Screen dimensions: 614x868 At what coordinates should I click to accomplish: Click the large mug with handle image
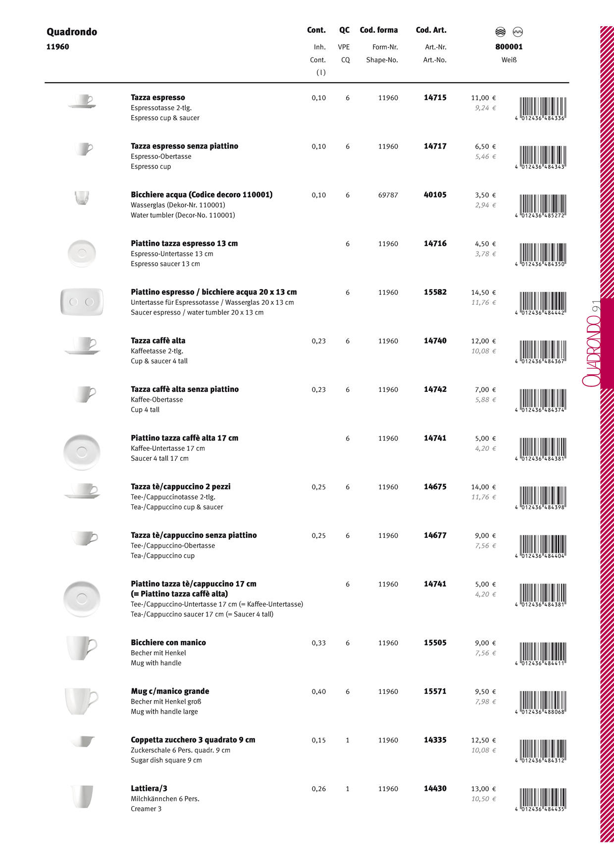point(82,701)
